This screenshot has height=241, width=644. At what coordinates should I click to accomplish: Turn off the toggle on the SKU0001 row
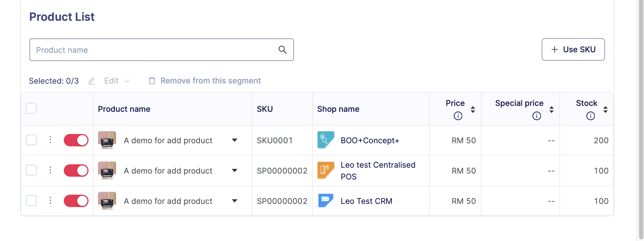tap(76, 140)
